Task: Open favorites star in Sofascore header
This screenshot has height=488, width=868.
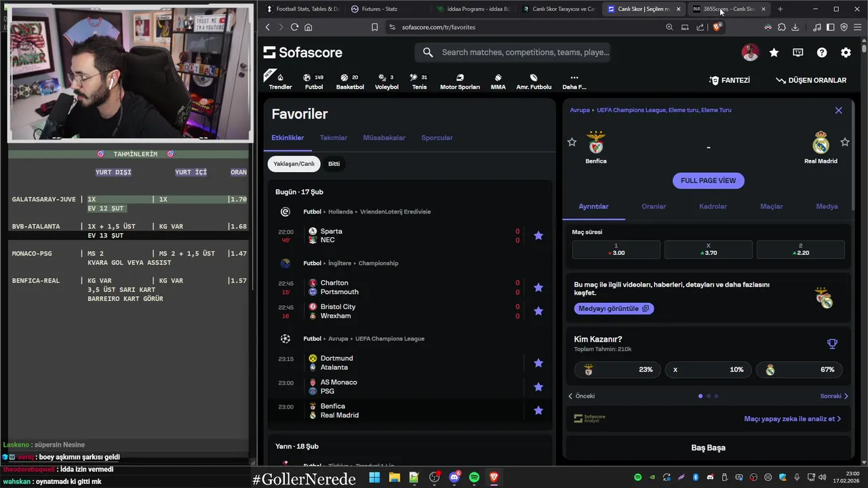Action: click(774, 52)
